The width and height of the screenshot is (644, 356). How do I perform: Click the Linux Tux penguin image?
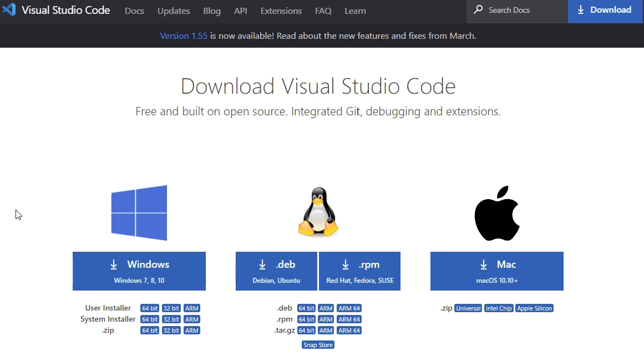318,212
